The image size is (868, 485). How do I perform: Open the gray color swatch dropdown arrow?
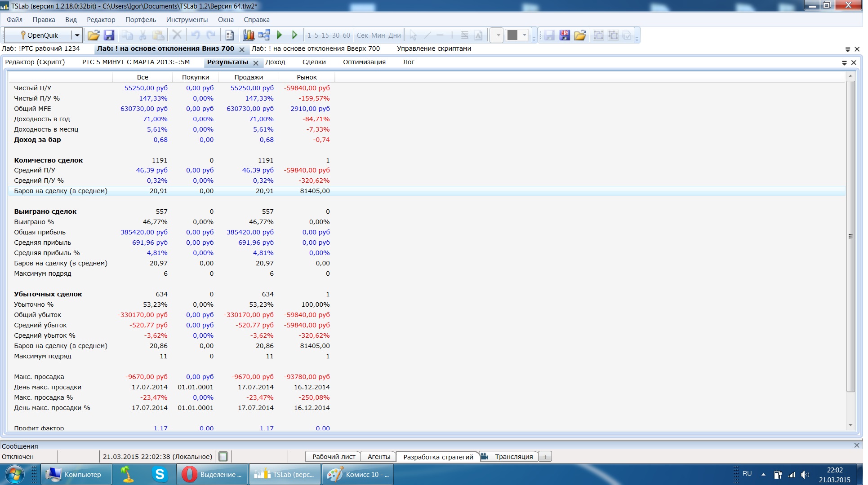pyautogui.click(x=524, y=35)
